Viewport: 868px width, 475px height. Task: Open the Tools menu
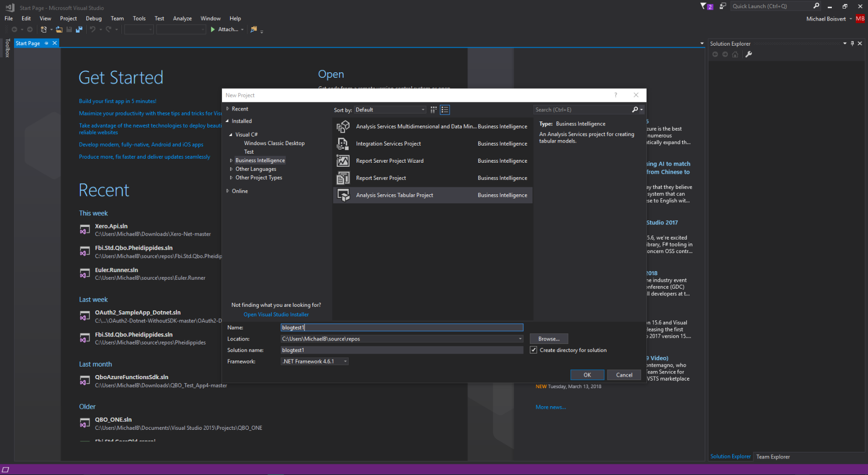pyautogui.click(x=139, y=19)
